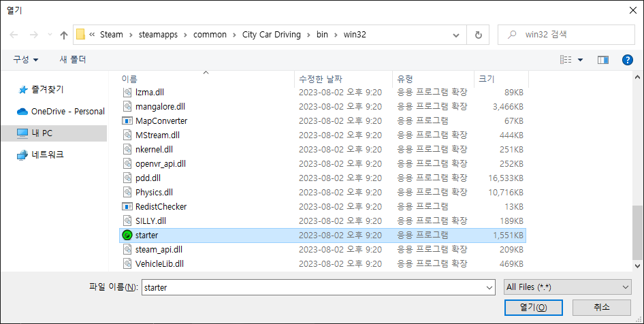
Task: Select the MapConverter file name
Action: point(161,120)
